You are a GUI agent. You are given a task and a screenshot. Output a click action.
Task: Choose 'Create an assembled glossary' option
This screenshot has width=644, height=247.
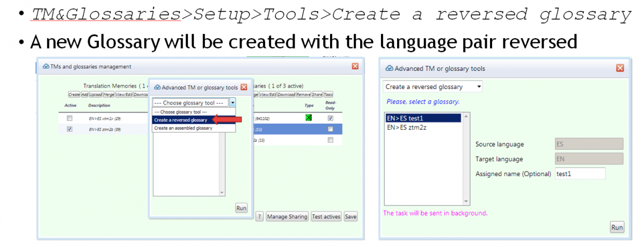183,128
